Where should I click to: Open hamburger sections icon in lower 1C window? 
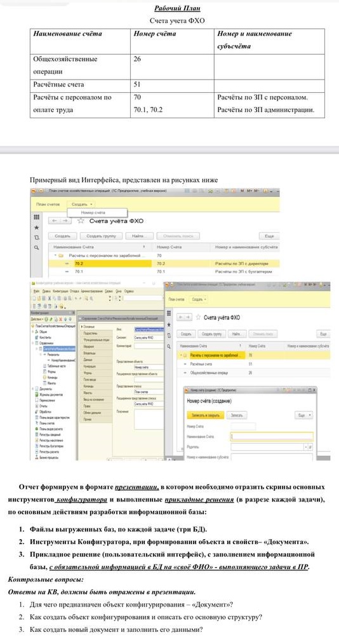(x=168, y=313)
